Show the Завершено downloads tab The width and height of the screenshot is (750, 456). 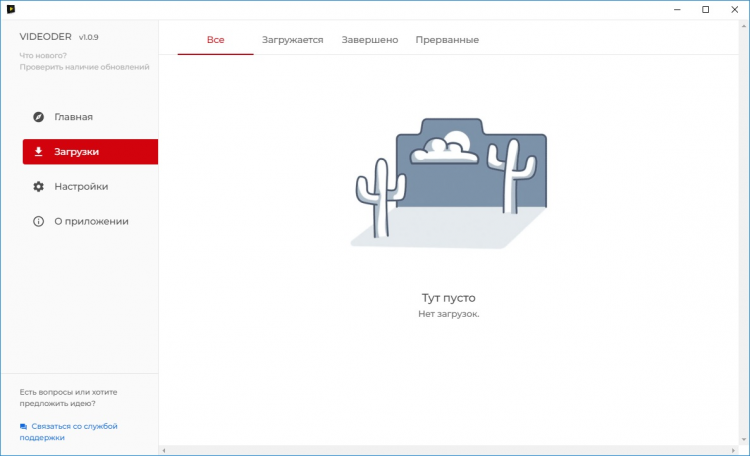[x=369, y=40]
